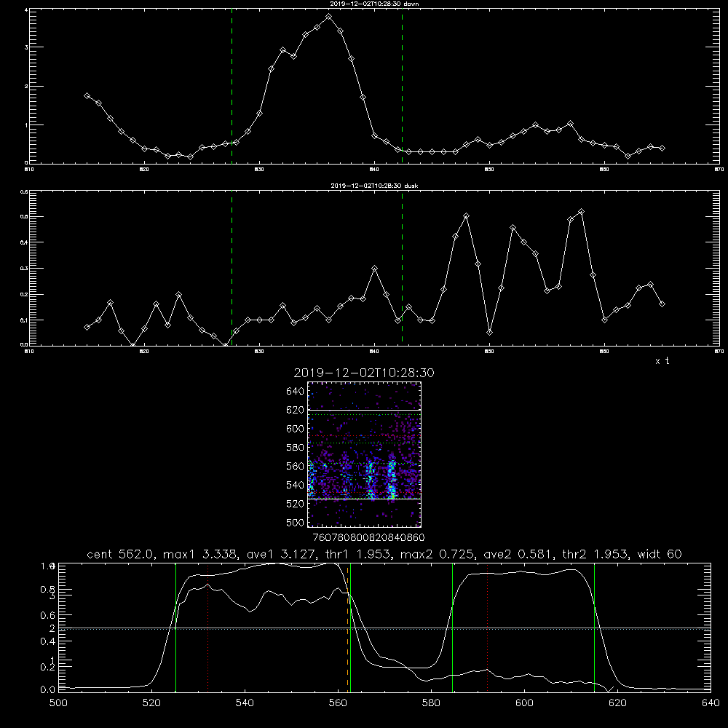Click the left green dashed line in dawn plot
The height and width of the screenshot is (728, 728).
pyautogui.click(x=232, y=88)
